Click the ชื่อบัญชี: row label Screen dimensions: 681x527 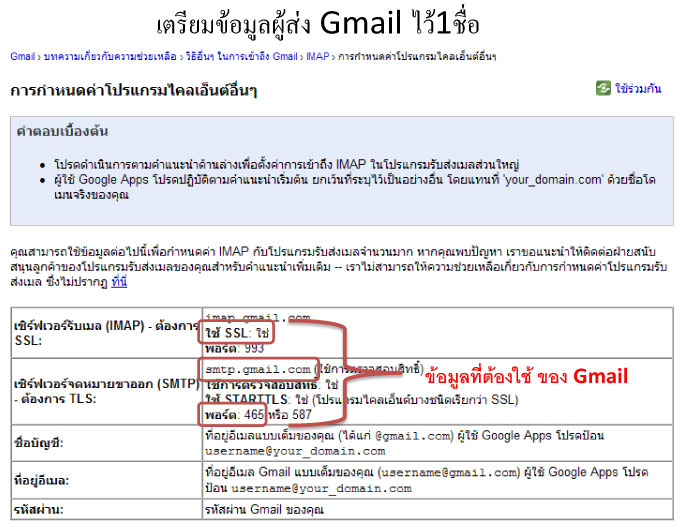pyautogui.click(x=39, y=443)
